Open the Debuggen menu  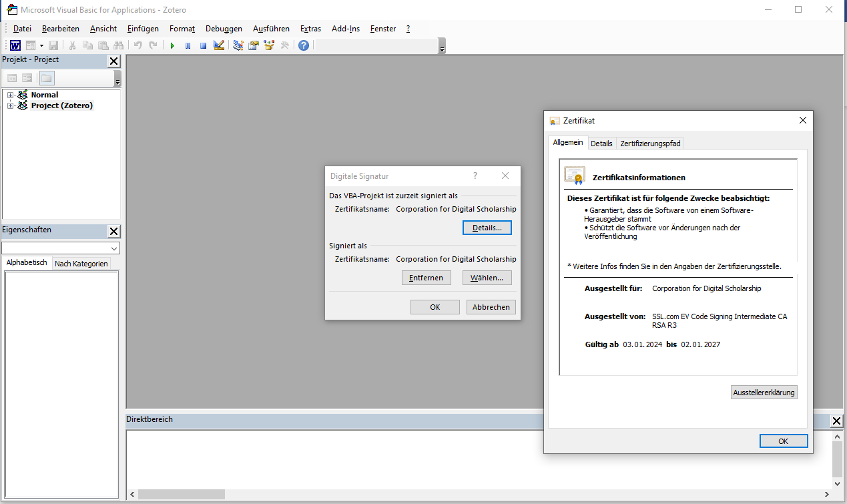(224, 29)
